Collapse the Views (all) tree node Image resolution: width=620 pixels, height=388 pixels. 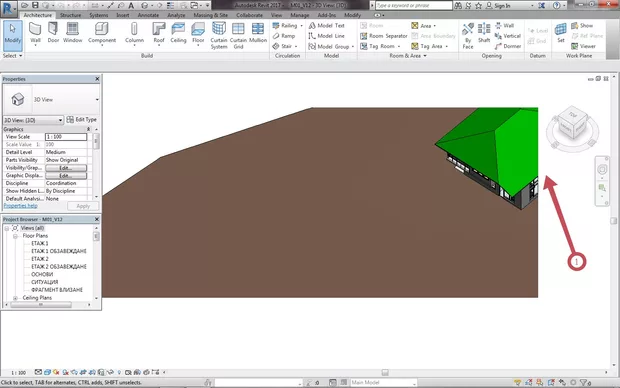pyautogui.click(x=7, y=228)
